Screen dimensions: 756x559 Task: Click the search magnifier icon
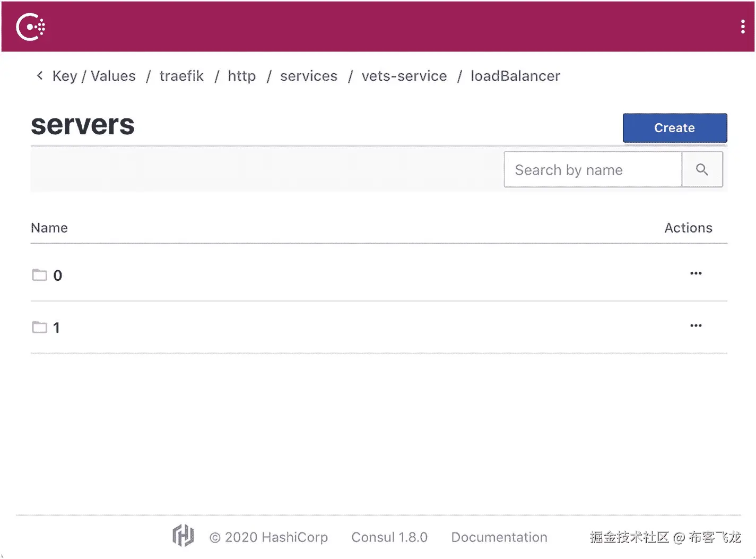pyautogui.click(x=702, y=170)
